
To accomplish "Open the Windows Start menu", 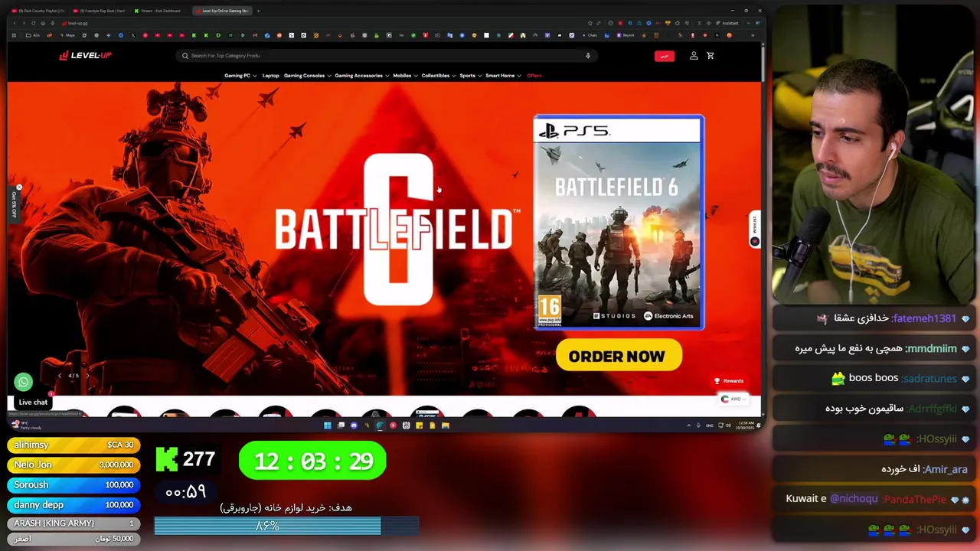I will coord(328,425).
